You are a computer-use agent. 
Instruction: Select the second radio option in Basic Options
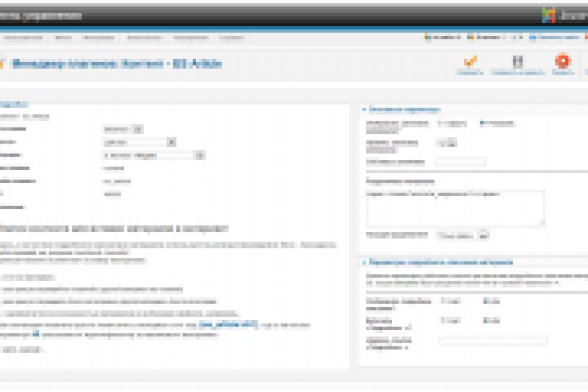point(482,122)
